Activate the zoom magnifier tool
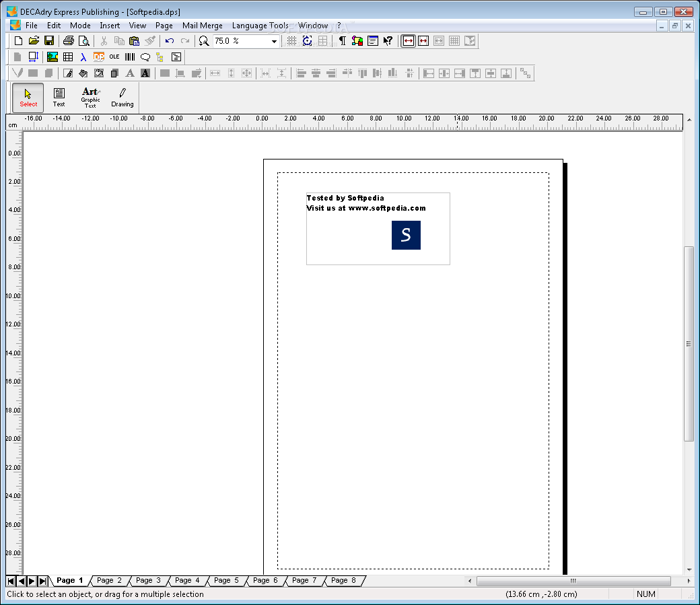The height and width of the screenshot is (605, 700). pyautogui.click(x=204, y=41)
